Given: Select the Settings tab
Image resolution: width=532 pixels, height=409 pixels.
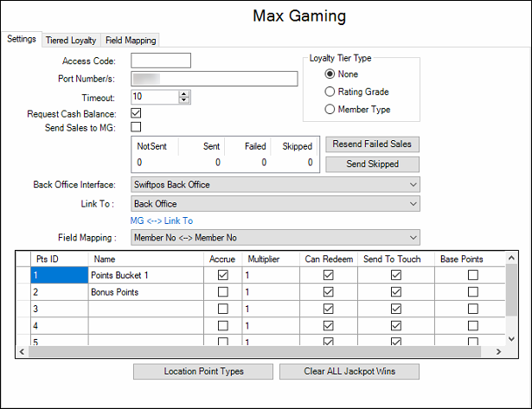Looking at the screenshot, I should coord(22,39).
